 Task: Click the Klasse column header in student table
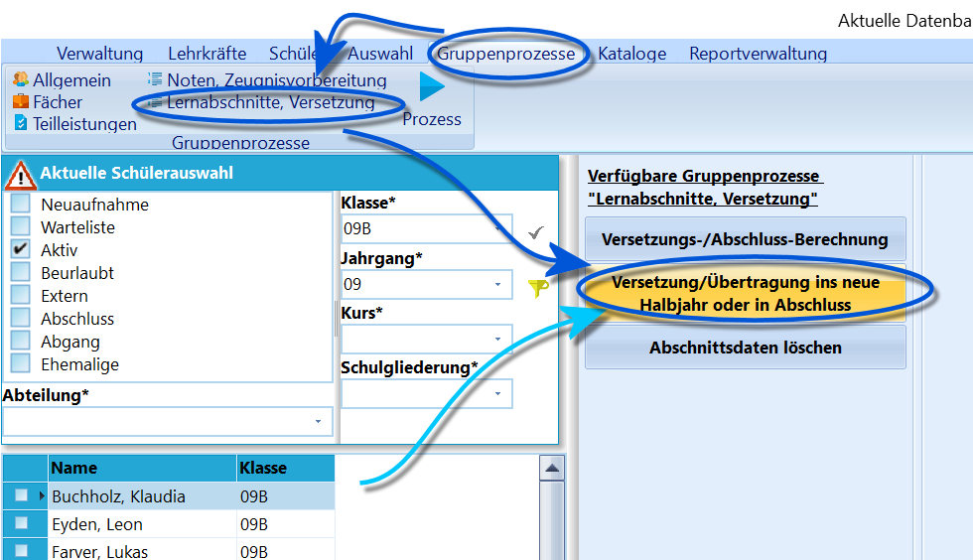(286, 468)
